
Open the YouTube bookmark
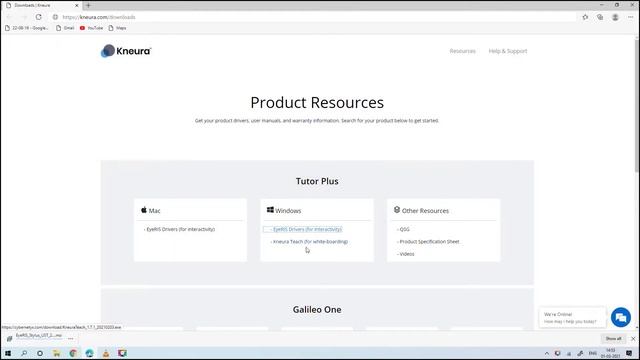coord(91,28)
